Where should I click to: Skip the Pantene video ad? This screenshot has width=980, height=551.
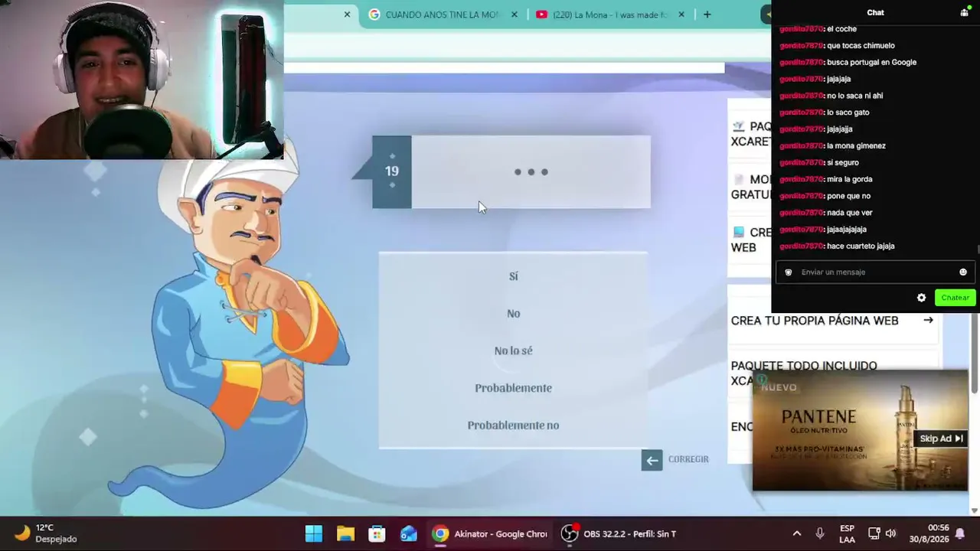pos(941,439)
